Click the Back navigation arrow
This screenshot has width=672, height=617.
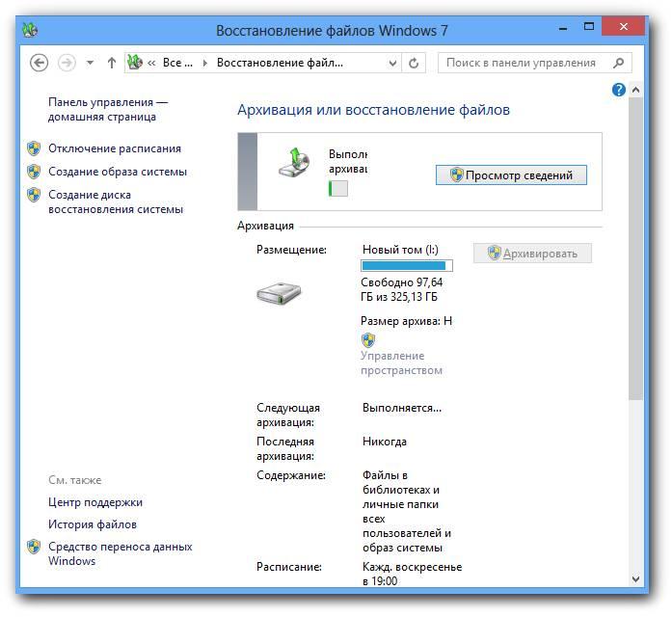[39, 63]
